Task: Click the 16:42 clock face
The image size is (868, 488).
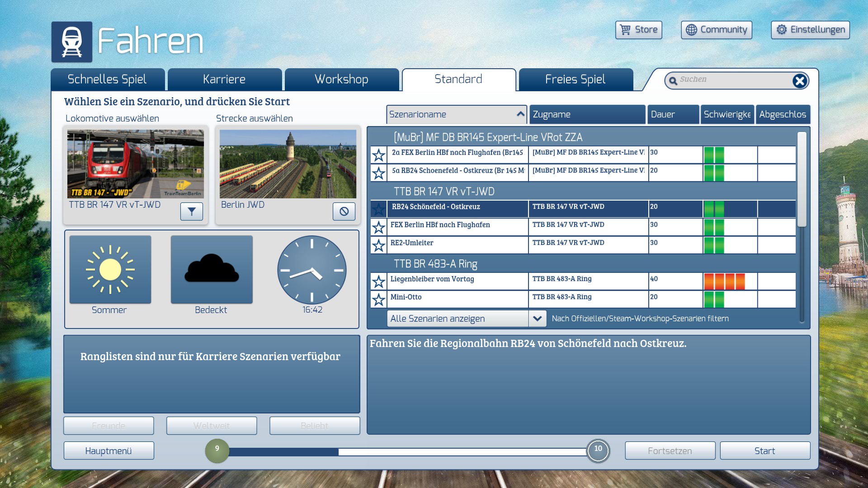Action: click(x=312, y=270)
